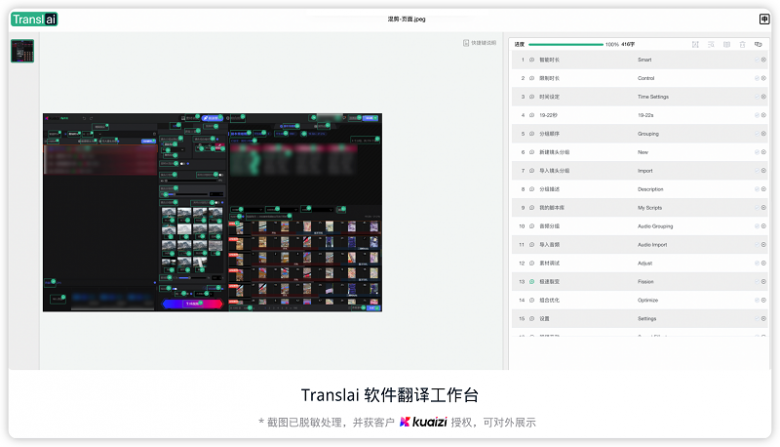Image resolution: width=780 pixels, height=447 pixels.
Task: Open the 快捷键说明 shortcut help link
Action: point(480,43)
